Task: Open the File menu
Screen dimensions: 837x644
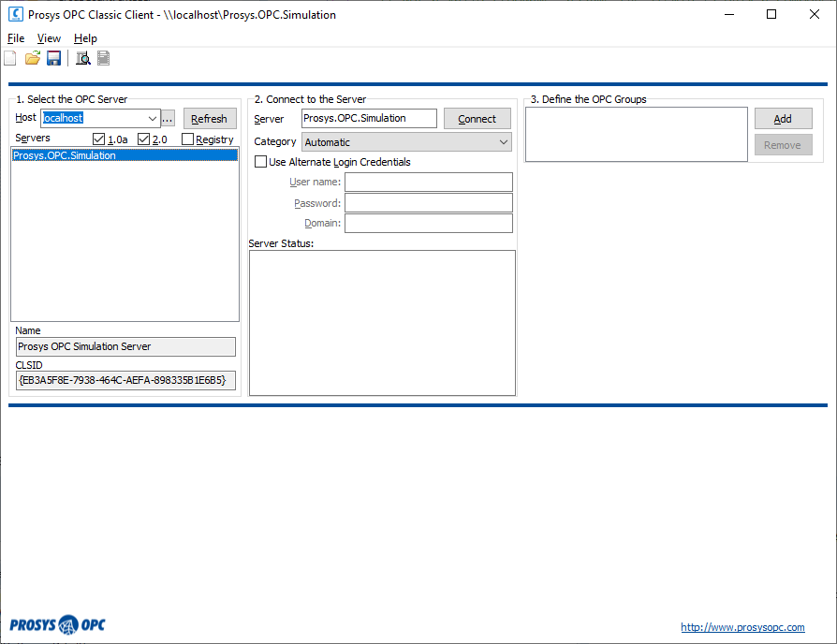Action: pos(16,38)
